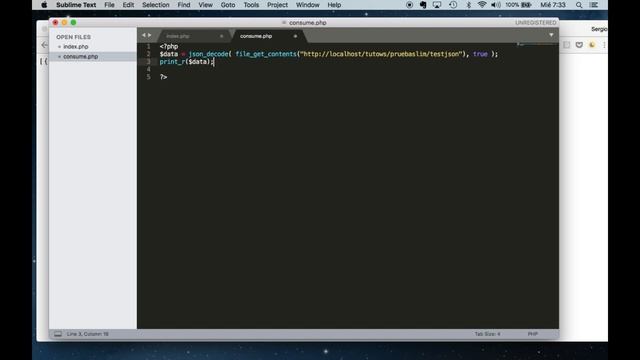Click the consume.php window title
This screenshot has height=360, width=640.
point(307,22)
